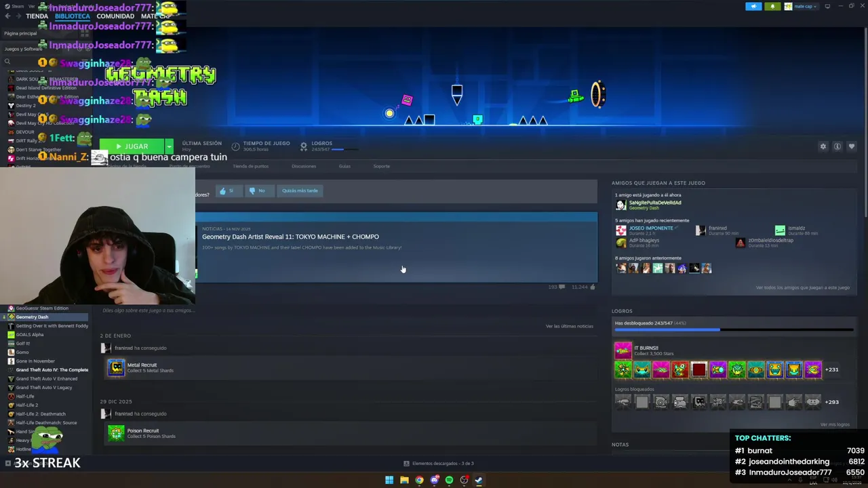Open Steam notifications bell icon
The image size is (868, 488).
(772, 6)
